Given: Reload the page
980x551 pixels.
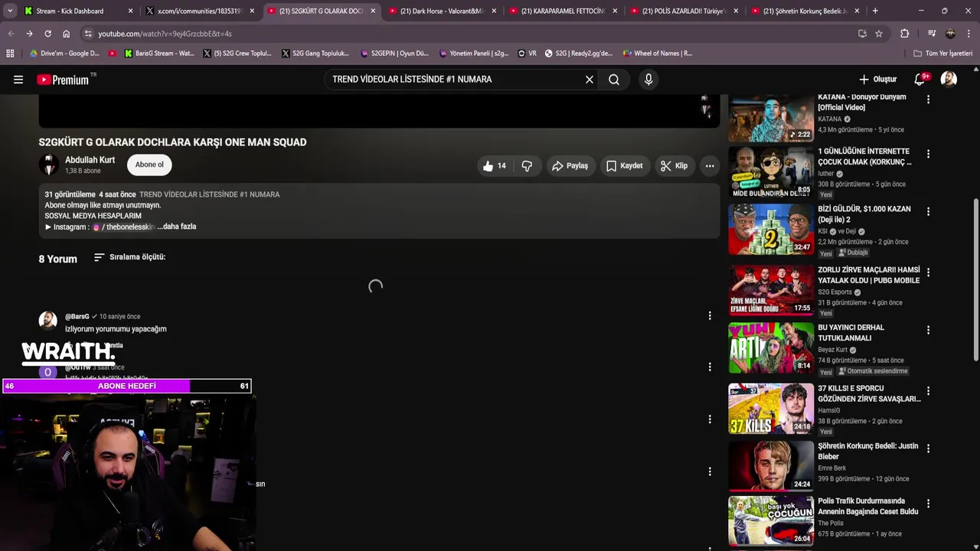Looking at the screenshot, I should click(47, 34).
